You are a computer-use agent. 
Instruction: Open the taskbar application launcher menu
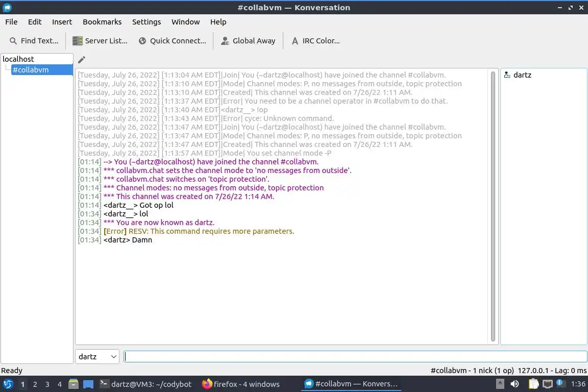[8, 384]
